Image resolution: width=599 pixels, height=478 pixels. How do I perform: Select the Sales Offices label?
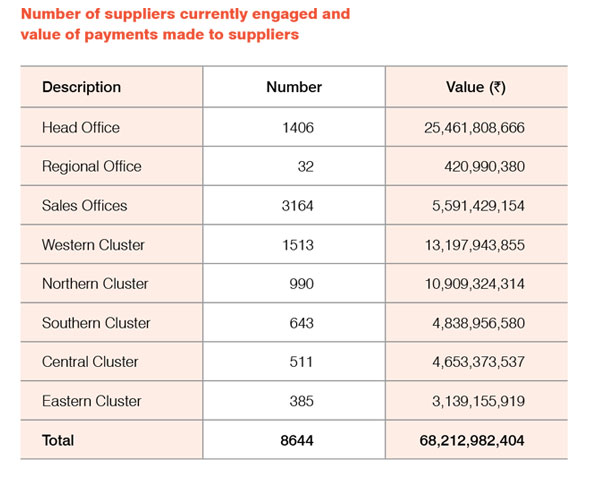tap(84, 206)
